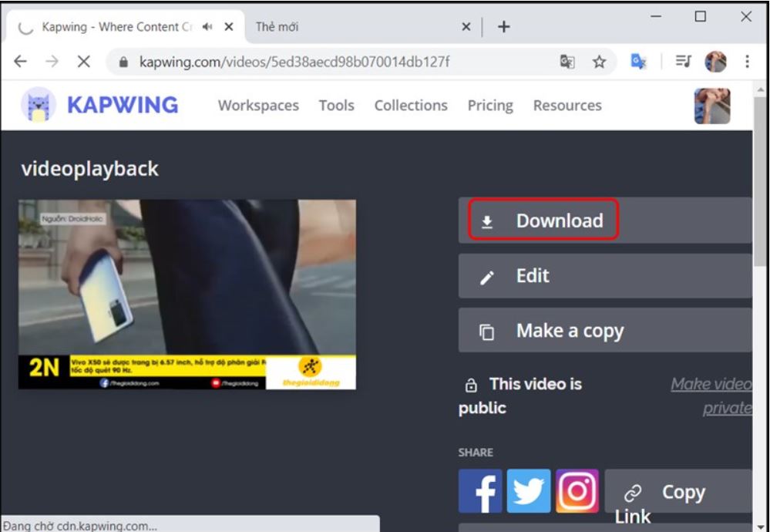Open the Pricing page from the navbar
Screen dimensions: 770x532
(490, 105)
